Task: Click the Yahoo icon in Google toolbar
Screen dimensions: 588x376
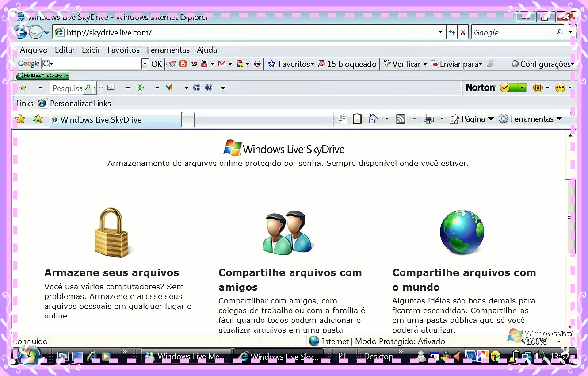Action: (193, 64)
